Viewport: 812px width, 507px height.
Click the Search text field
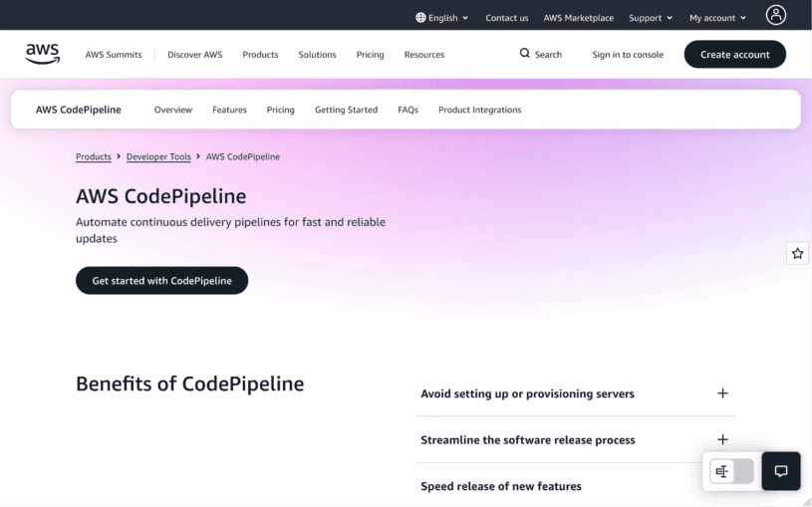(x=548, y=55)
